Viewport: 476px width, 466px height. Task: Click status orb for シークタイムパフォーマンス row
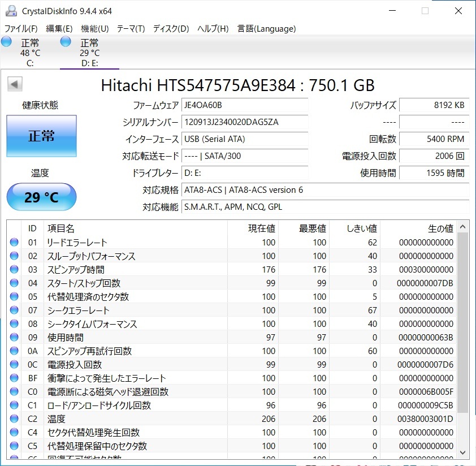click(x=14, y=323)
